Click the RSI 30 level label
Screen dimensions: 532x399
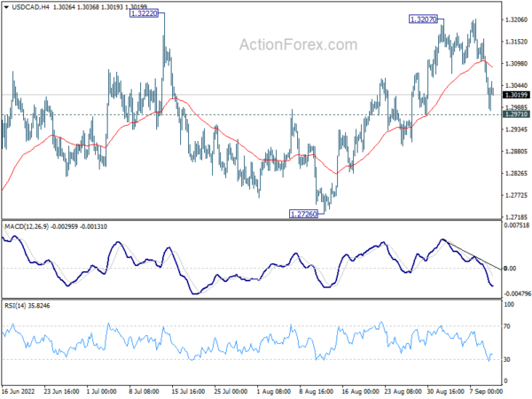click(507, 360)
